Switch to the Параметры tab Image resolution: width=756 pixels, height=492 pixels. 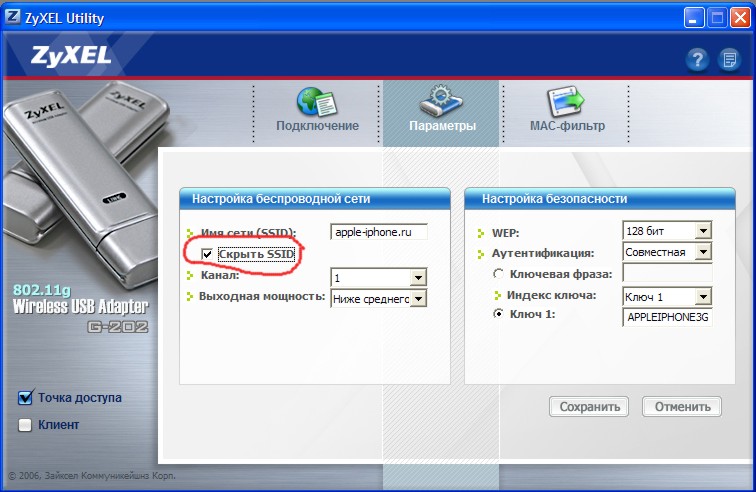[x=441, y=112]
